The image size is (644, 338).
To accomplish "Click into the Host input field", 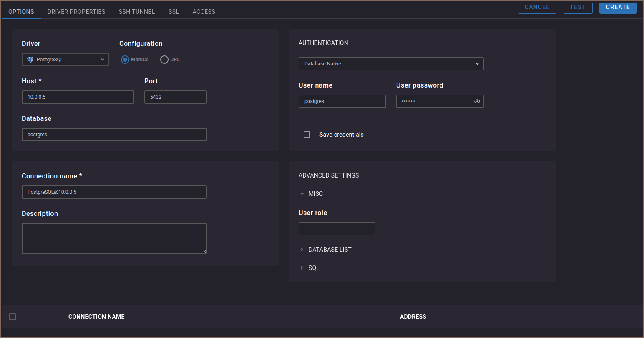I will tap(78, 97).
